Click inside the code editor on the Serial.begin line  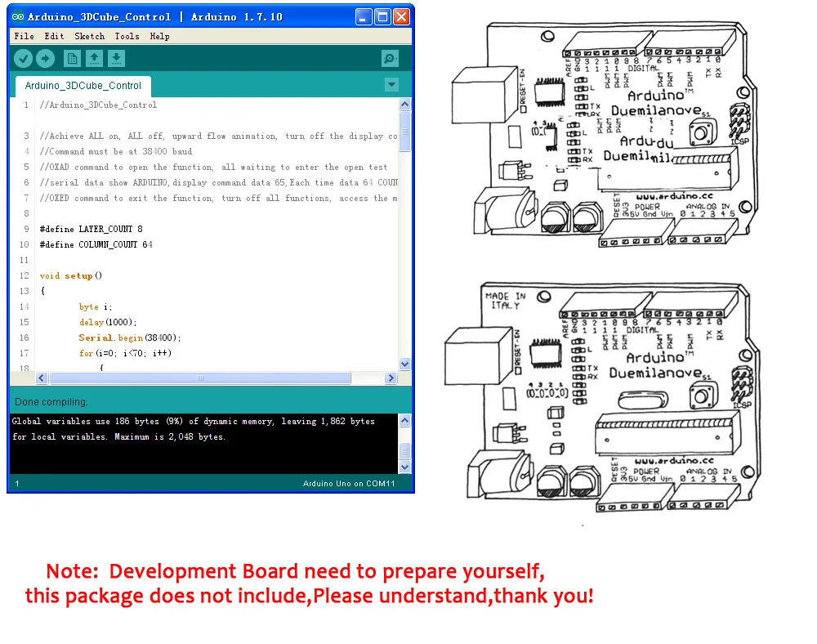pyautogui.click(x=131, y=338)
